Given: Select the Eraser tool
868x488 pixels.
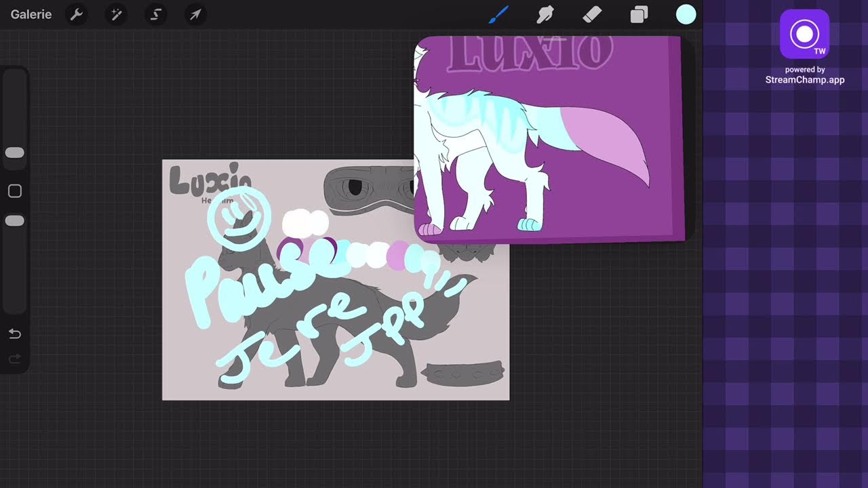Looking at the screenshot, I should (593, 14).
